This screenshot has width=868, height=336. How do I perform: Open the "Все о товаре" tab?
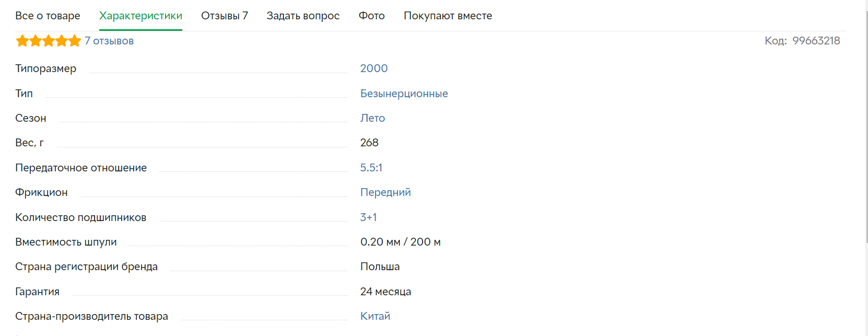pyautogui.click(x=48, y=16)
